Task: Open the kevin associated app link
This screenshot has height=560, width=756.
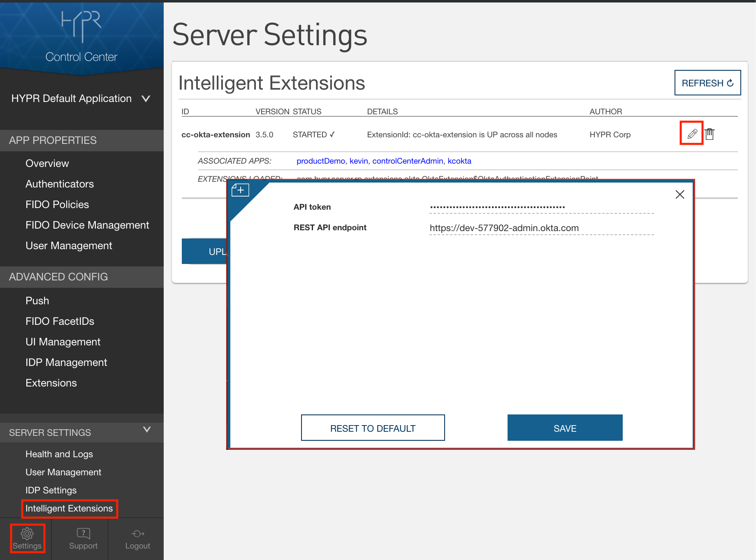Action: (x=359, y=161)
